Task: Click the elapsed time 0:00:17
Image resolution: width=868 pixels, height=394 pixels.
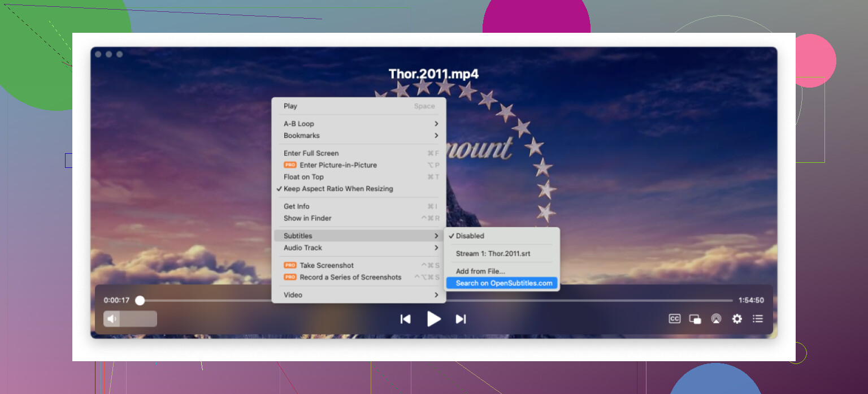Action: coord(116,300)
